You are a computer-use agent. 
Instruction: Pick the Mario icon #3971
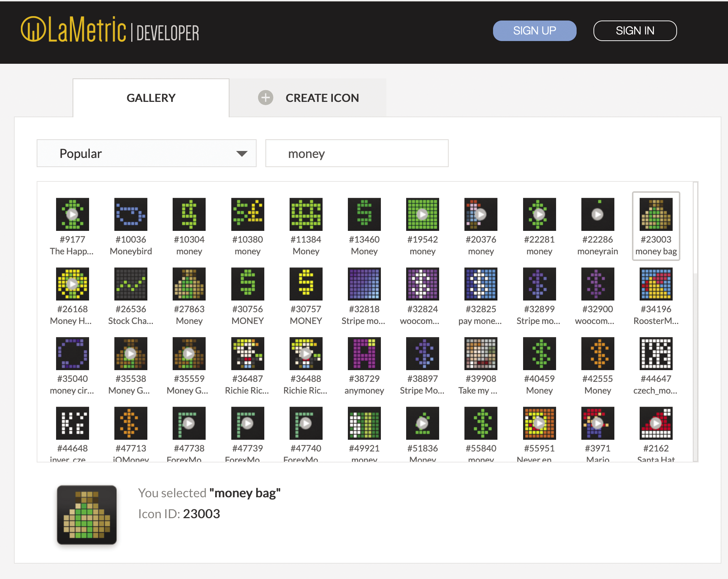tap(598, 423)
